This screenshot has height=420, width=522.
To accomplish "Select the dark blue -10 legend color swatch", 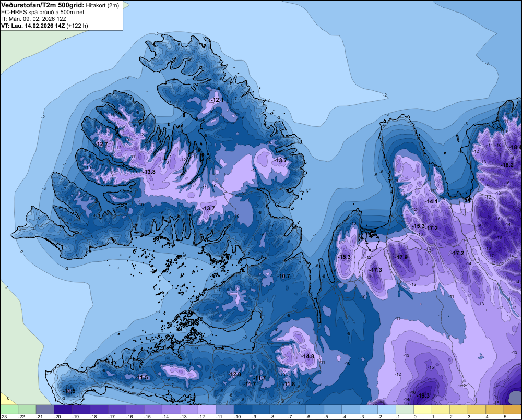I will click(243, 410).
